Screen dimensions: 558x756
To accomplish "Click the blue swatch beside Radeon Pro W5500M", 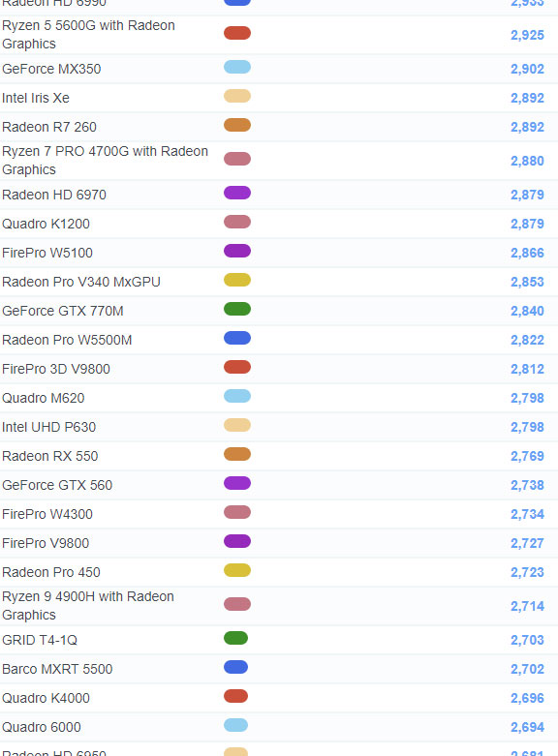I will pyautogui.click(x=237, y=338).
